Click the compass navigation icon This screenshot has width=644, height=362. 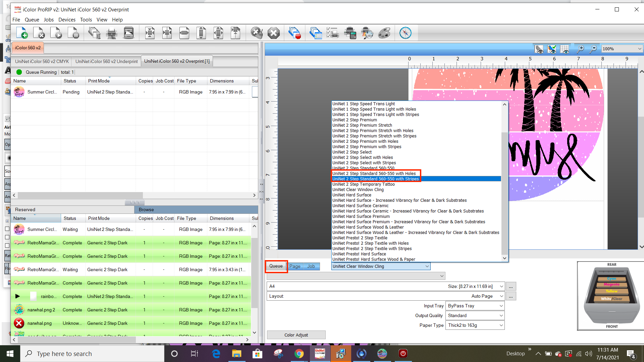405,33
